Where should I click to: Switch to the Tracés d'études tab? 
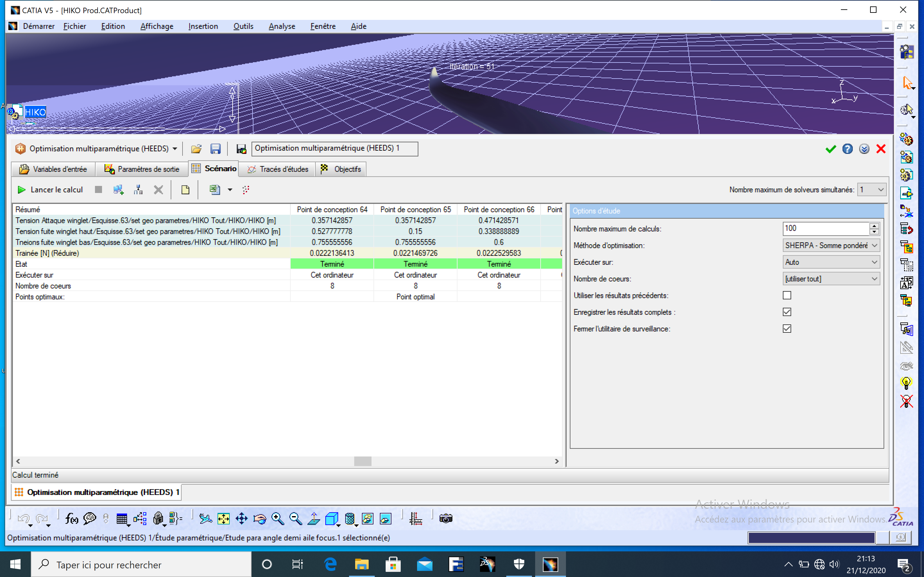coord(277,169)
